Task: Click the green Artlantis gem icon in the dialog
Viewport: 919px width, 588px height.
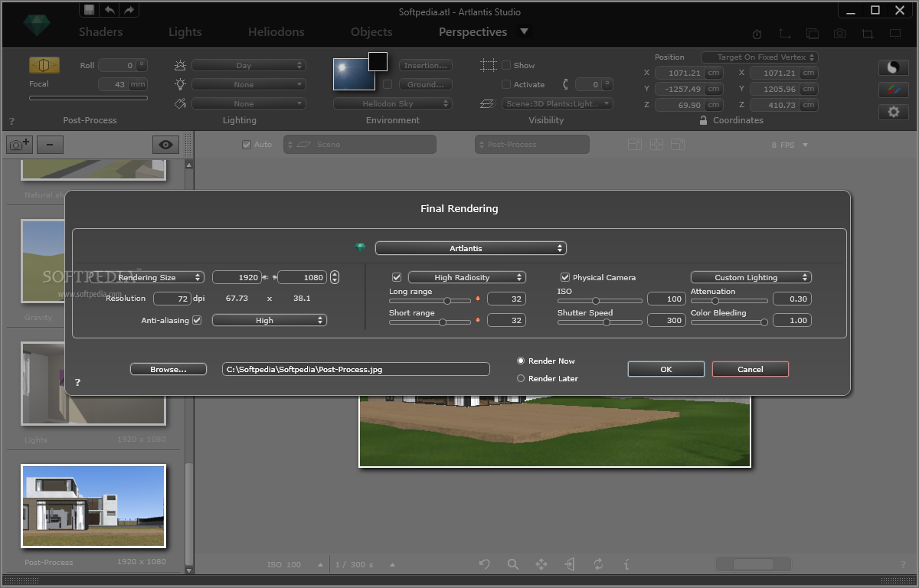Action: [x=361, y=248]
